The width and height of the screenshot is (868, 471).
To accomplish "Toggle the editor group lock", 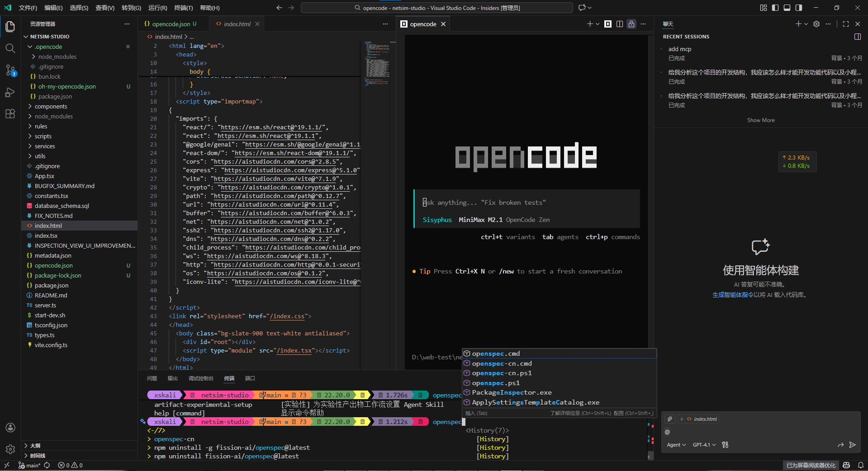I will point(631,24).
